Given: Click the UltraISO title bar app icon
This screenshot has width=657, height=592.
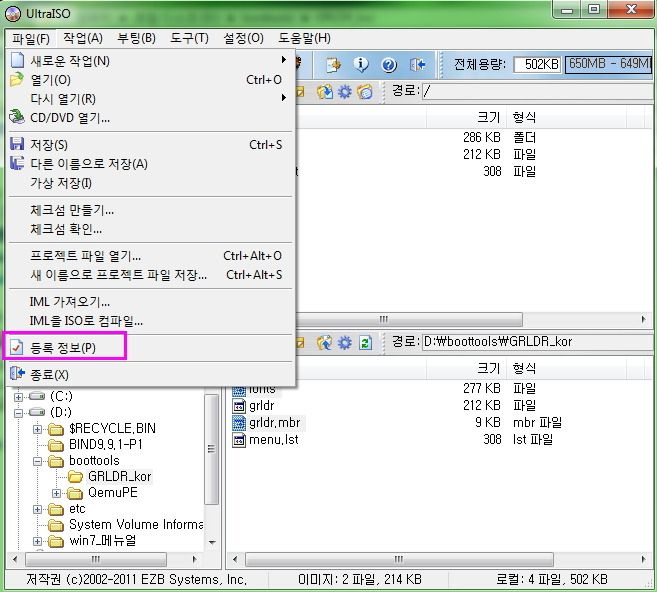Looking at the screenshot, I should [13, 13].
